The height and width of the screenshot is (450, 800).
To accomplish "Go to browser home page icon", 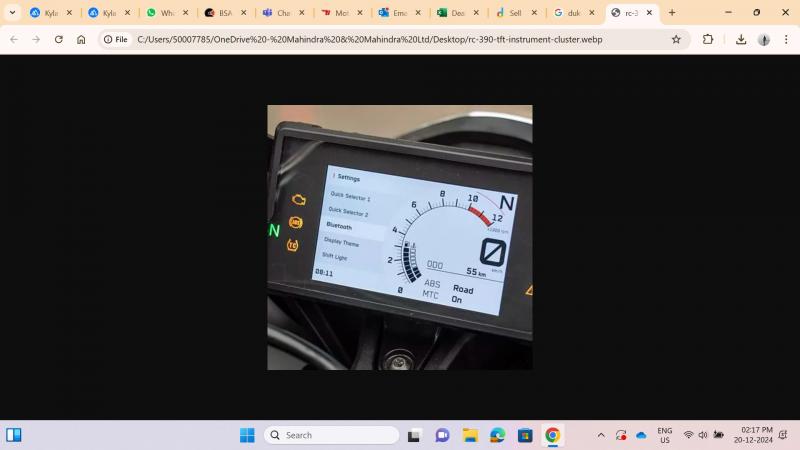I will [x=81, y=39].
